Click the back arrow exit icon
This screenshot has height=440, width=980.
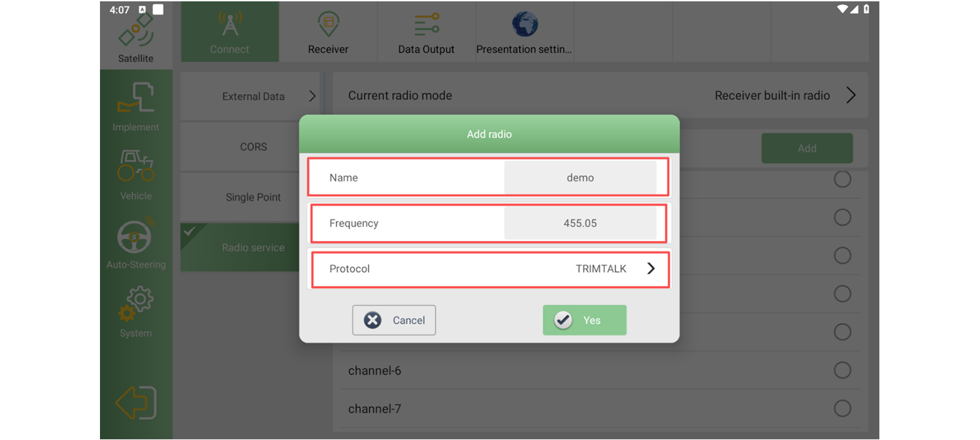(x=136, y=403)
